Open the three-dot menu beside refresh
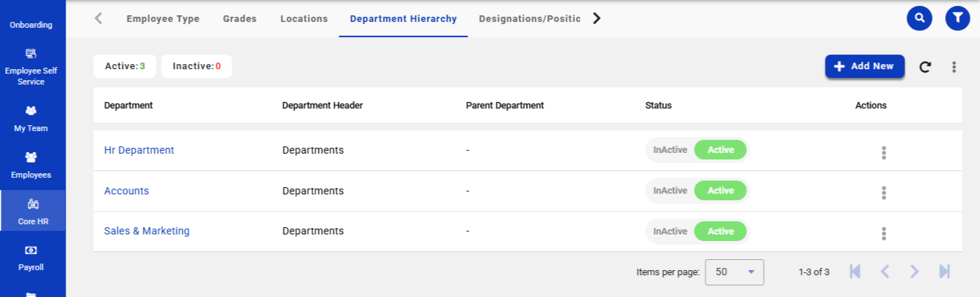 pyautogui.click(x=954, y=67)
